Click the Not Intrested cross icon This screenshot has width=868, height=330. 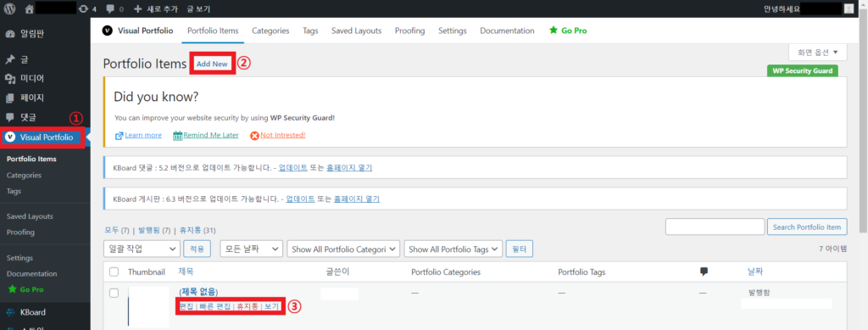click(254, 136)
